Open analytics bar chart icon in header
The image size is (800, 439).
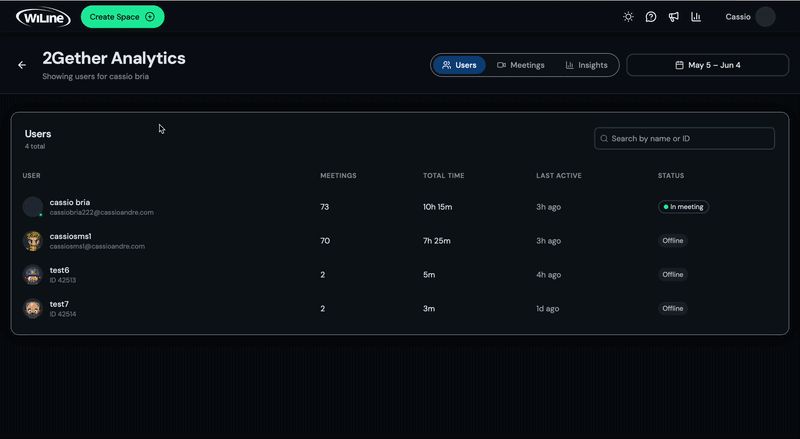click(696, 17)
